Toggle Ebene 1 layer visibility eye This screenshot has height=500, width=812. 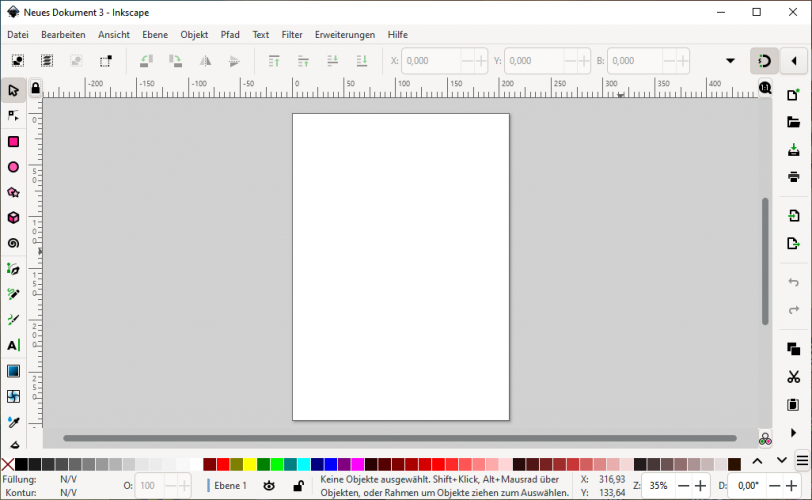[x=269, y=486]
